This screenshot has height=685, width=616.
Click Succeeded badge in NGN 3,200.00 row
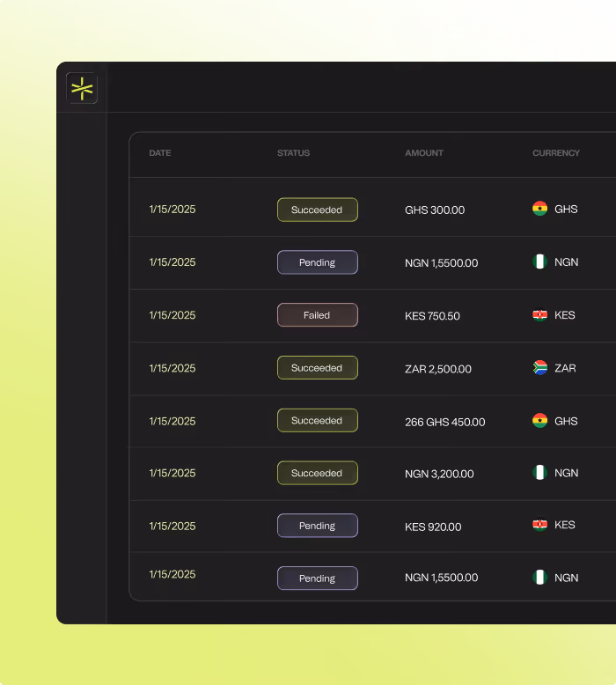pos(318,473)
